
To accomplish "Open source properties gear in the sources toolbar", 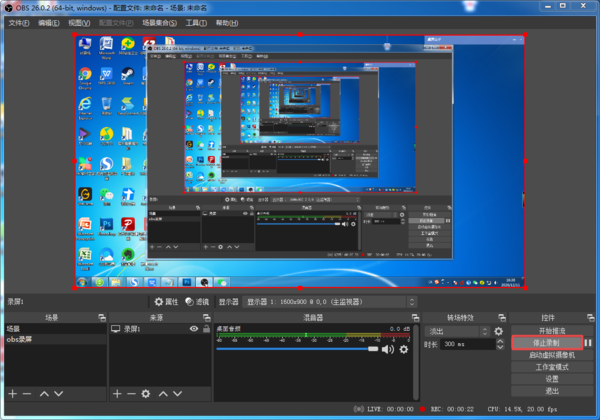I will pos(146,394).
